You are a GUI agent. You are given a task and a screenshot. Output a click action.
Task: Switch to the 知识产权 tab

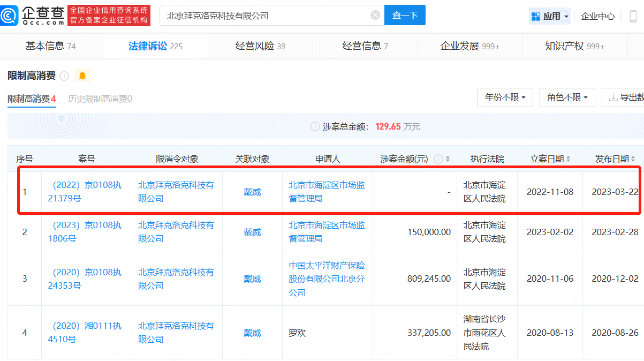point(574,46)
